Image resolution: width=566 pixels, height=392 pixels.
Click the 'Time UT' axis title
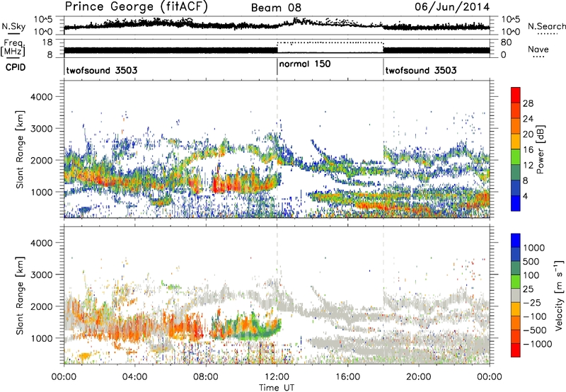tap(277, 388)
